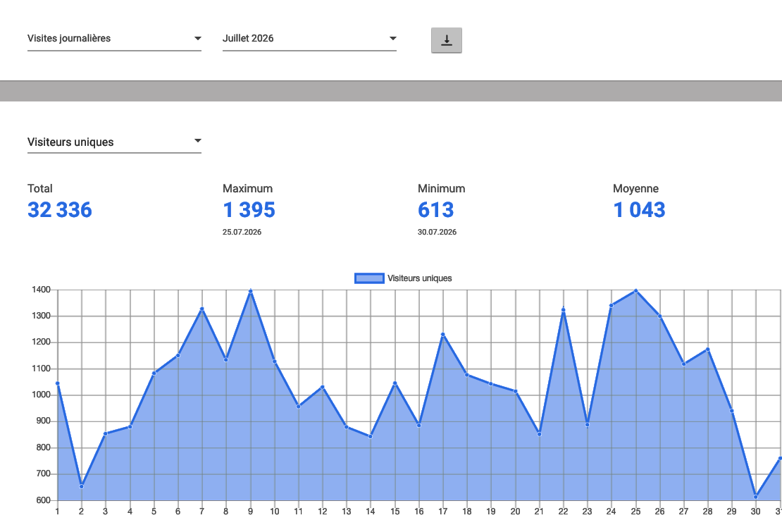
Task: Click the download export button
Action: click(447, 40)
